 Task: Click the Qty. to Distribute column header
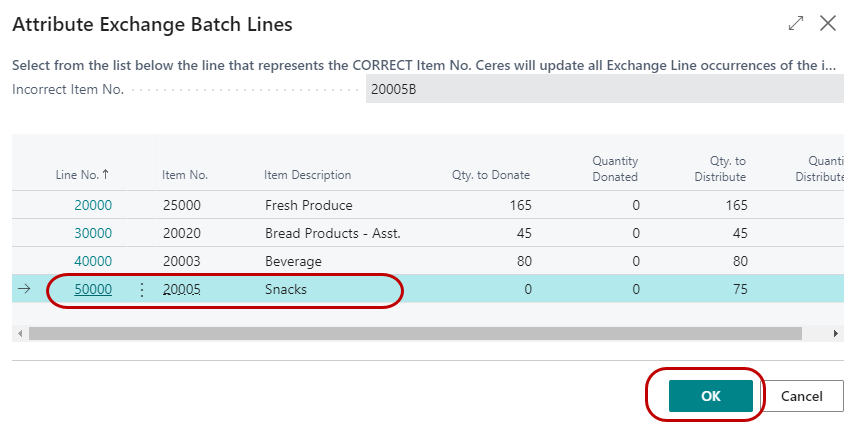tap(720, 168)
